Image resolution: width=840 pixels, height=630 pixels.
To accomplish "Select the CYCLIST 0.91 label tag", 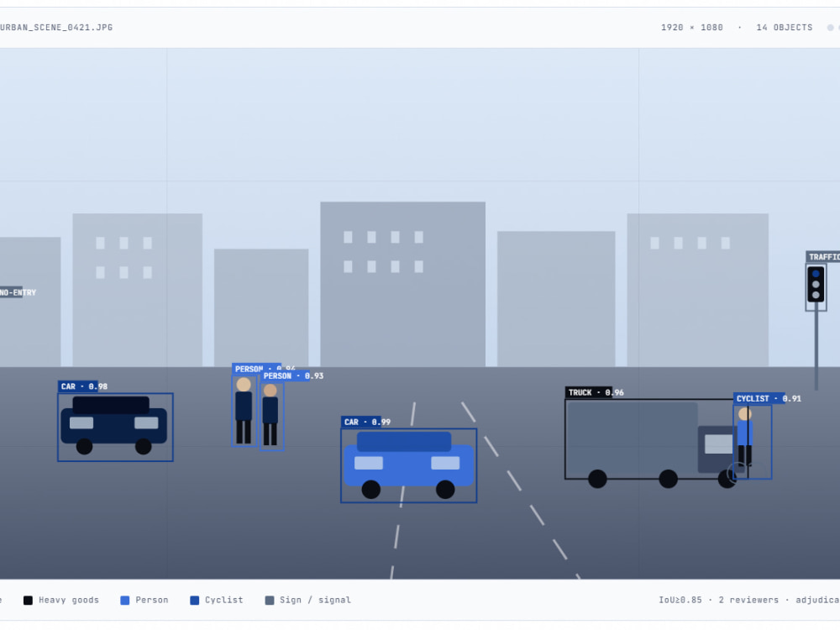I will 769,398.
